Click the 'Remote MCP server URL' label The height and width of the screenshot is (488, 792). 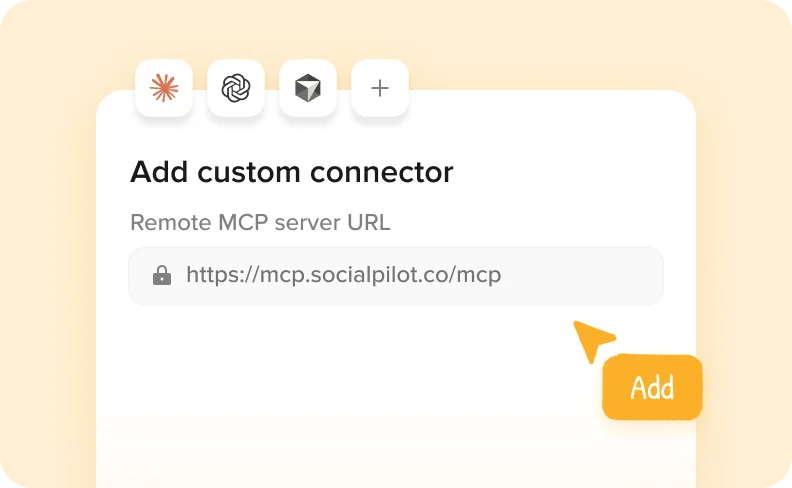[x=260, y=222]
